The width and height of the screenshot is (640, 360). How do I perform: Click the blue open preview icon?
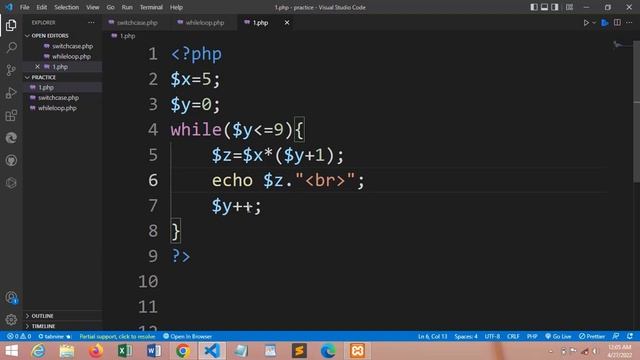click(x=605, y=23)
